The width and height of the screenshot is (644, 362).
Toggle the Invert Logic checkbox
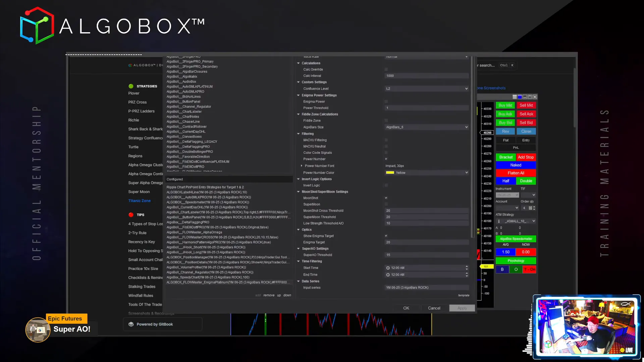pyautogui.click(x=386, y=185)
